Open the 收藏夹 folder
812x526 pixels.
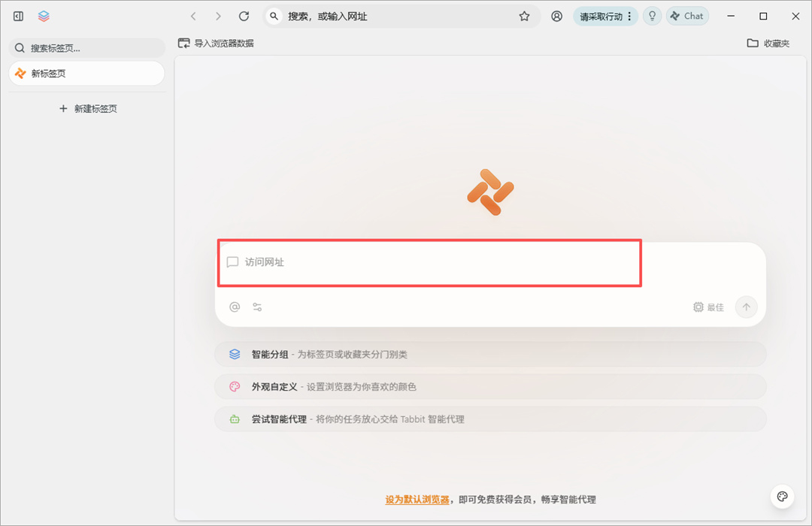coord(768,43)
